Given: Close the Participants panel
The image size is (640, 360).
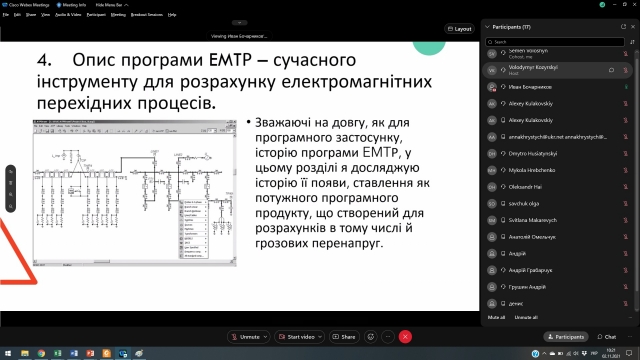Looking at the screenshot, I should (x=633, y=27).
